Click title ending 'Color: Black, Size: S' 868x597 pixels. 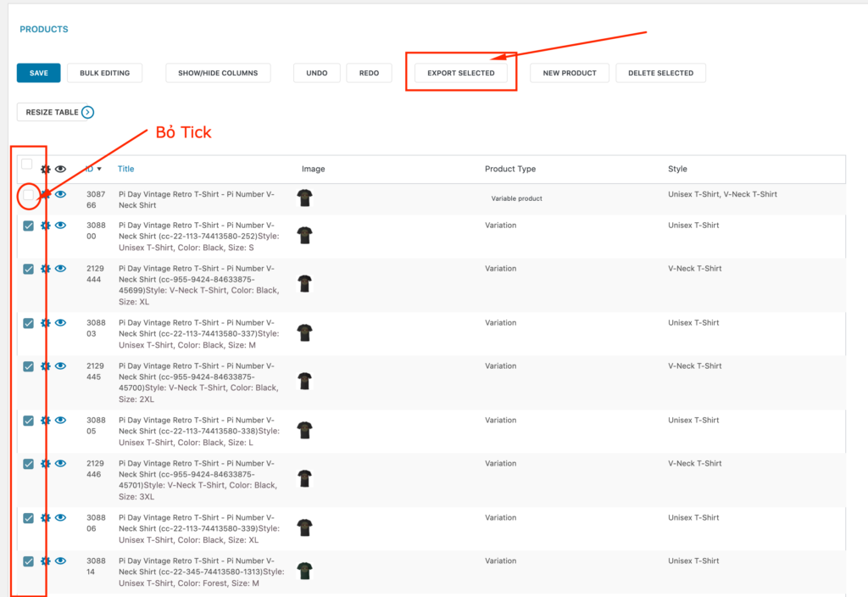(198, 237)
